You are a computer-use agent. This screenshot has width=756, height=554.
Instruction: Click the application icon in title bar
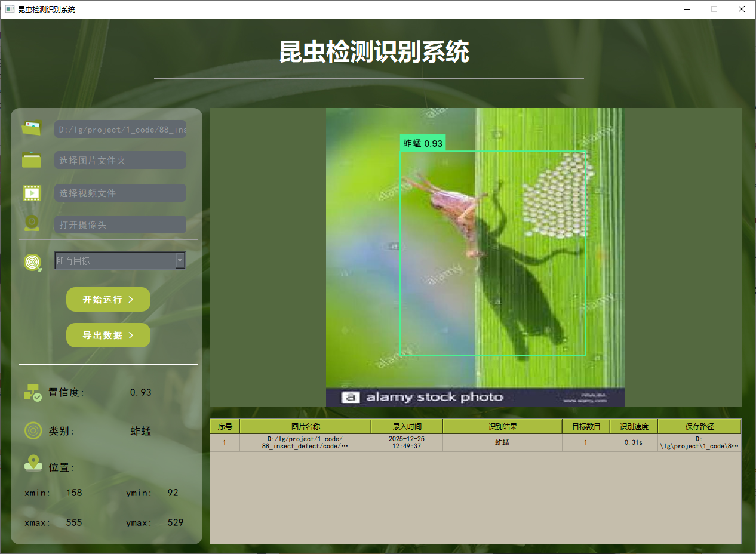(x=10, y=9)
